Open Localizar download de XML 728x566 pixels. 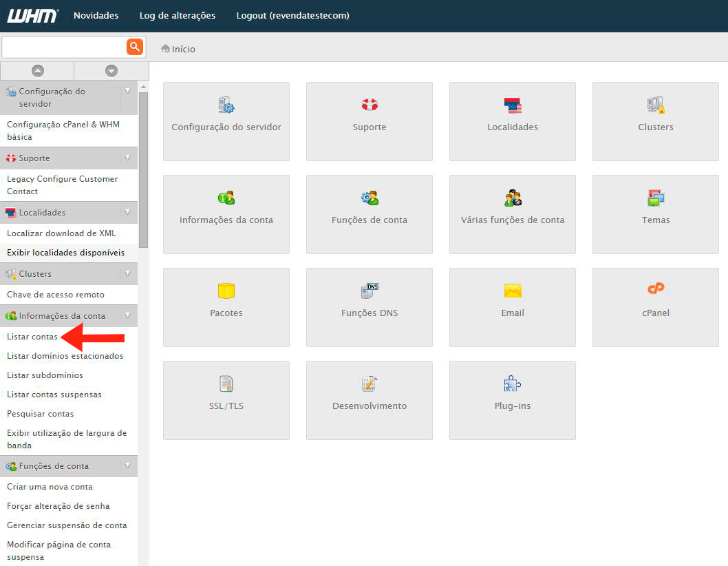pos(61,233)
